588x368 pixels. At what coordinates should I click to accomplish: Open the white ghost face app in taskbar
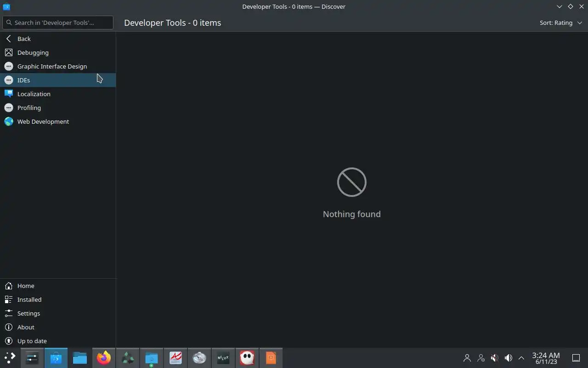pyautogui.click(x=247, y=358)
